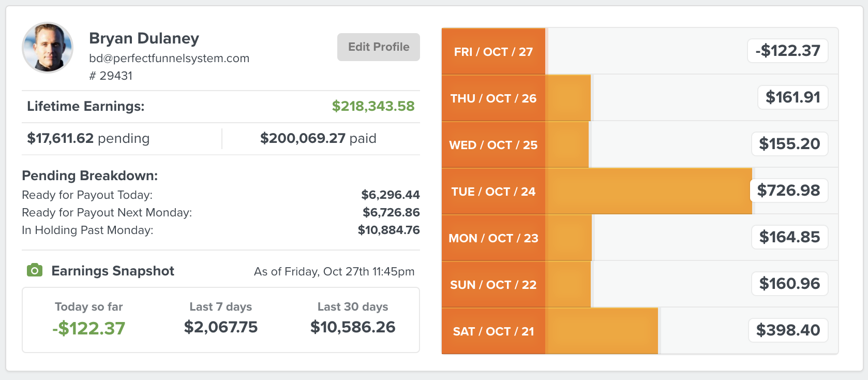This screenshot has height=380, width=868.
Task: Select the WED / OCT / 25 row label
Action: pyautogui.click(x=493, y=145)
